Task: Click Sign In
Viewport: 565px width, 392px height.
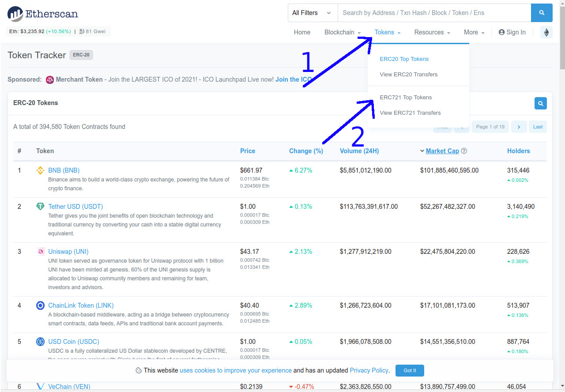Action: (512, 32)
